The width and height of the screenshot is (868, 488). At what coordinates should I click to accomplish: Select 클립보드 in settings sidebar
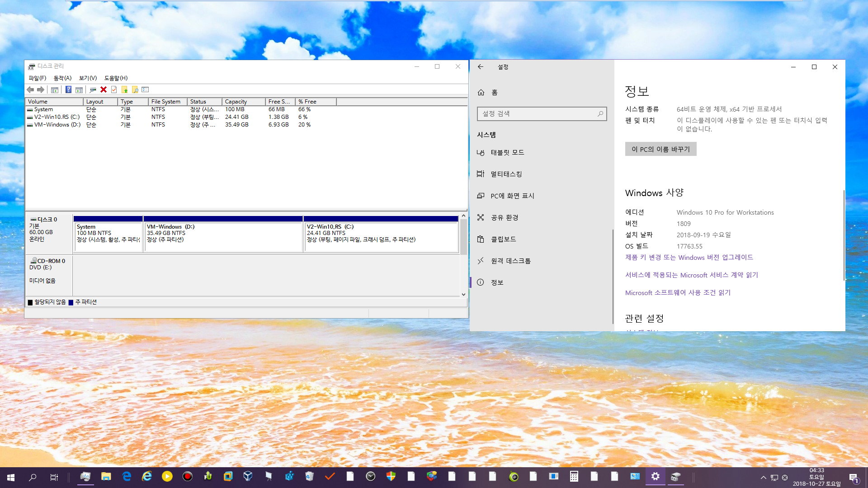542,239
